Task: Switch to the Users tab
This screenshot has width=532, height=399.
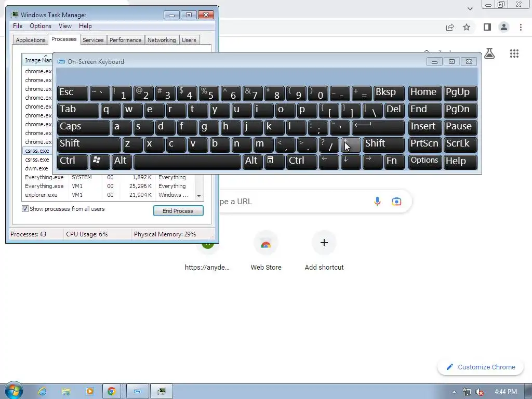Action: 189,40
